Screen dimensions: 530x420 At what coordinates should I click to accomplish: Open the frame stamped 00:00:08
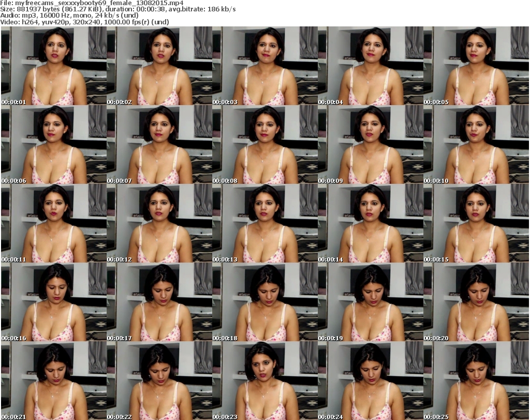click(265, 144)
